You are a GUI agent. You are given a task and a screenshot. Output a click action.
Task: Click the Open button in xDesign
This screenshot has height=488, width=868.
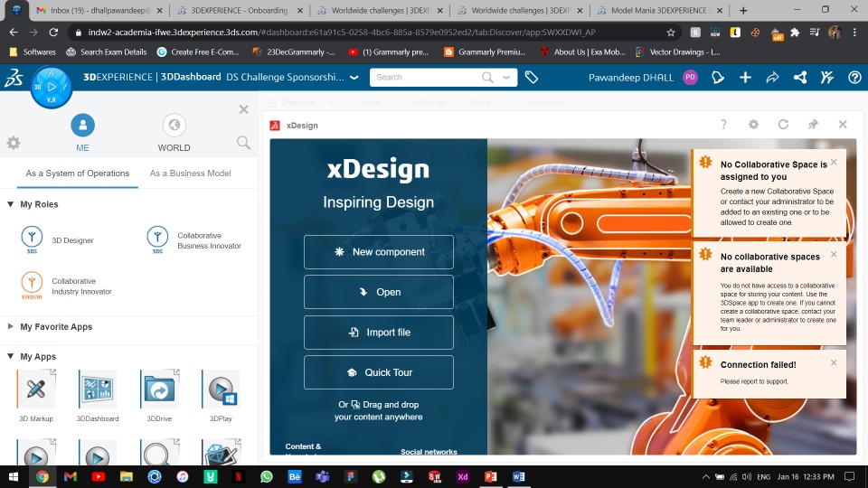pos(379,292)
